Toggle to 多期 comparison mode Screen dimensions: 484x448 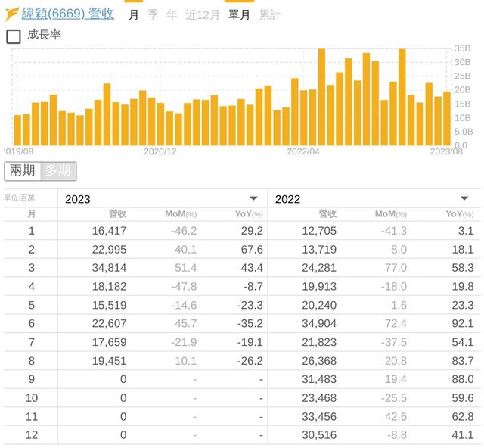tap(58, 170)
